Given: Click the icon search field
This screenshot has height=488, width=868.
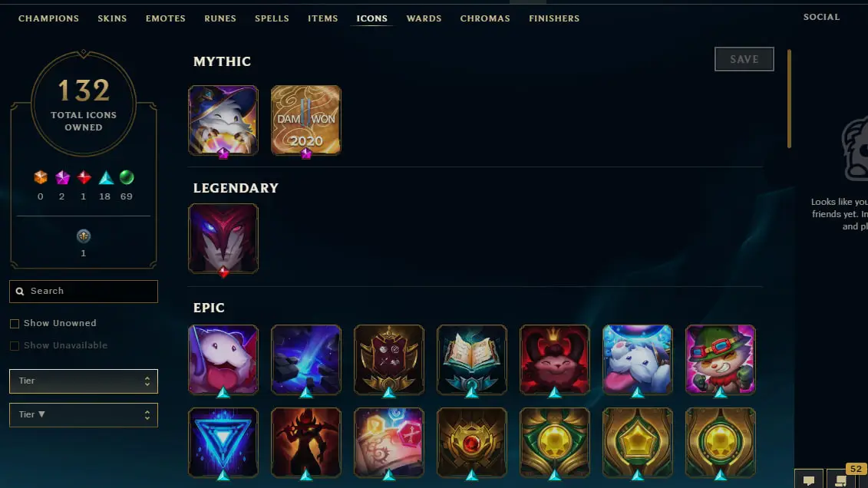Looking at the screenshot, I should (x=84, y=291).
